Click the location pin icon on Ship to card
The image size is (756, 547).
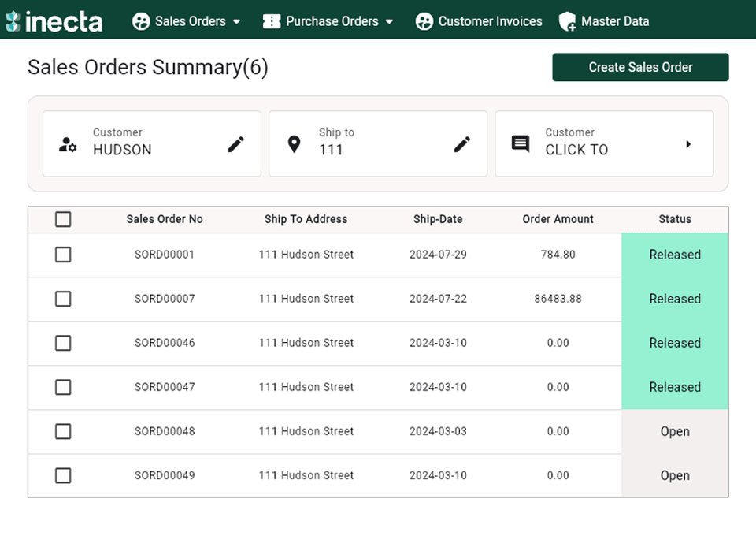295,143
